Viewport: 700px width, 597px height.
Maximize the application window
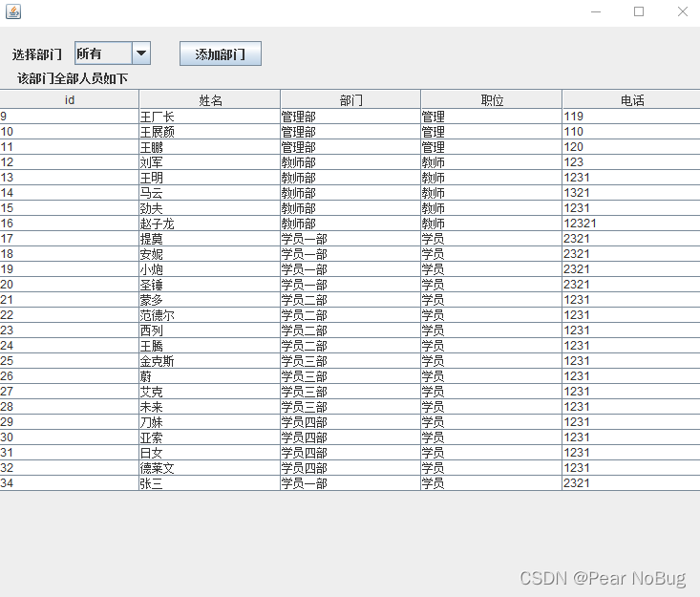639,11
